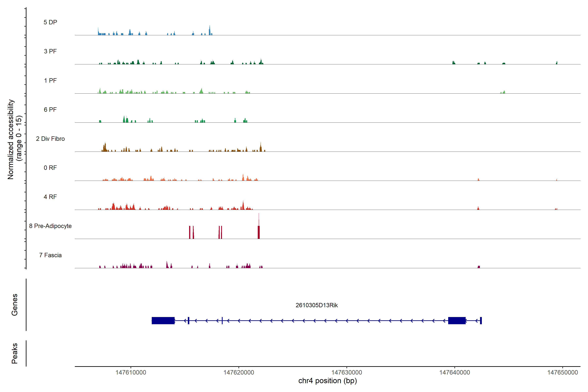Click the 147630000 axis tick label
The height and width of the screenshot is (392, 588).
click(x=347, y=372)
